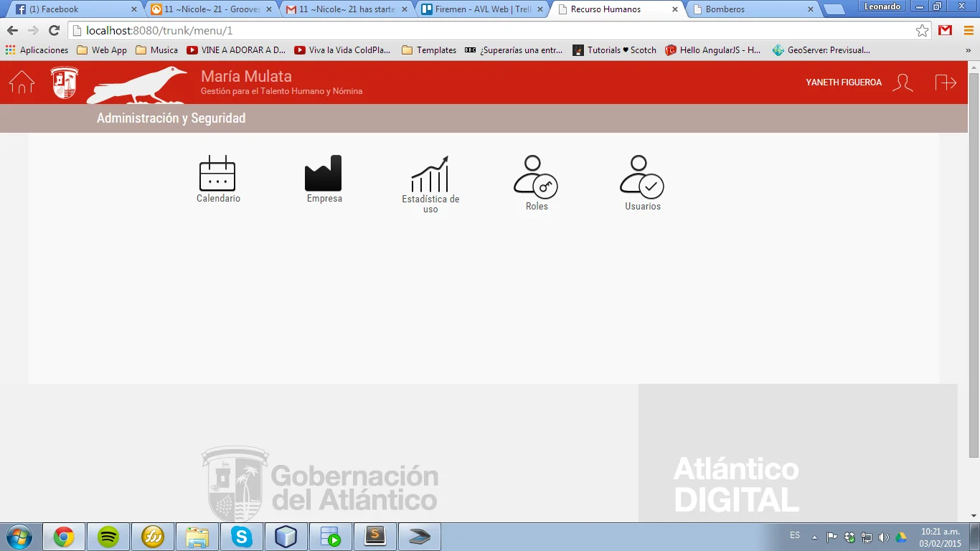The image size is (980, 551).
Task: Open the Web App bookmark folder
Action: point(102,50)
